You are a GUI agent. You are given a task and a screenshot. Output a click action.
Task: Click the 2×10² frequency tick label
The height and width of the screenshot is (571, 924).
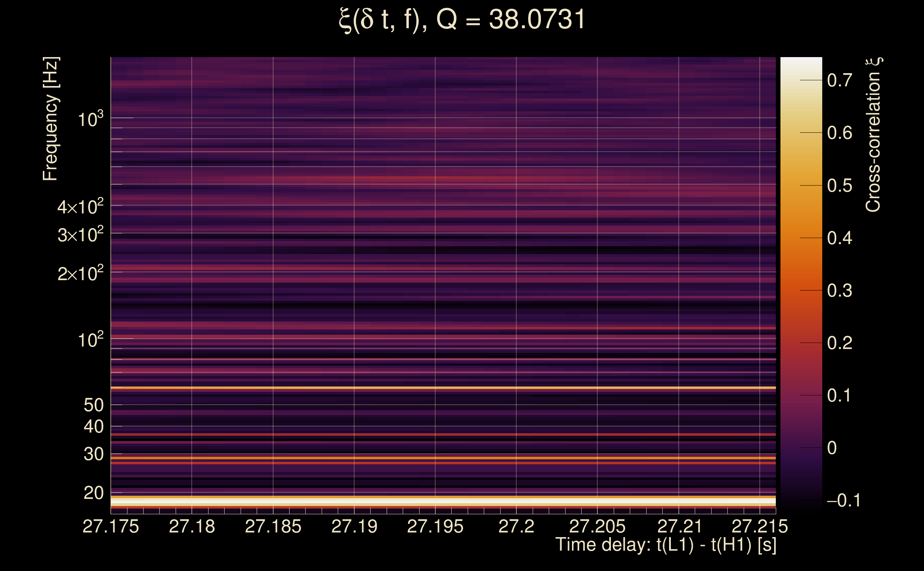[x=80, y=273]
